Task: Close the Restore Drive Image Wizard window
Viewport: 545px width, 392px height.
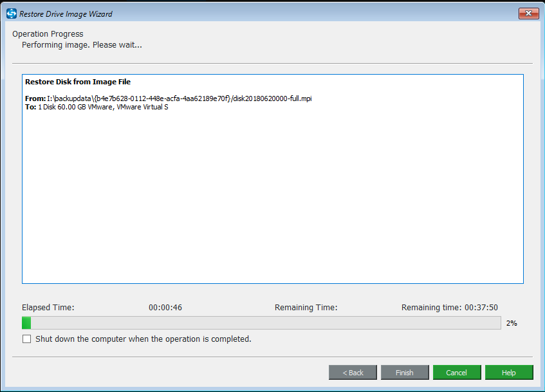Action: pos(529,14)
